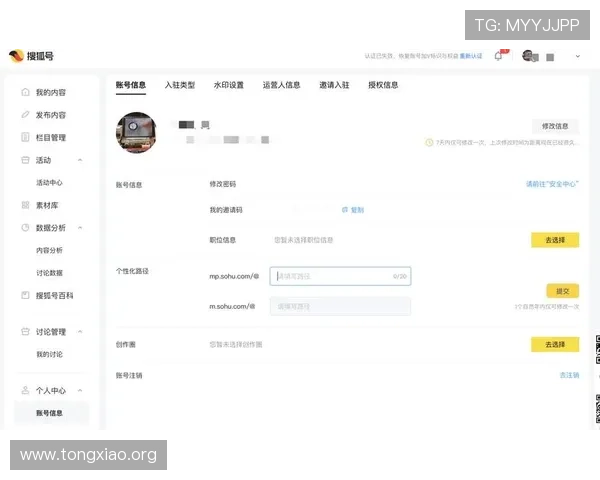The width and height of the screenshot is (600, 480).
Task: Click the disabled m.sohu.com path field
Action: [340, 306]
